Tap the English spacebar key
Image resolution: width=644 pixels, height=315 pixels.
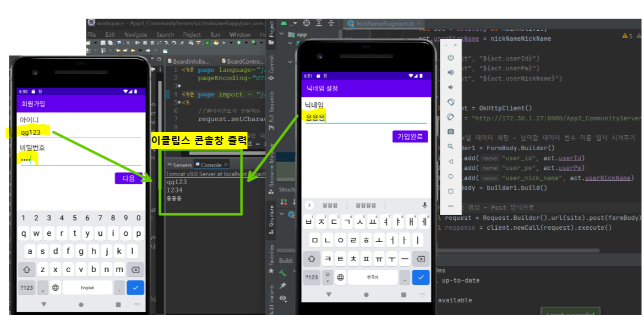pos(87,288)
